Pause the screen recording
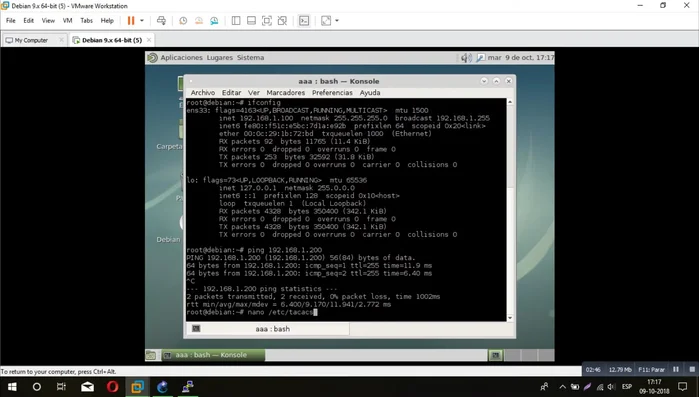Viewport: 699px width, 397px height. 676,369
